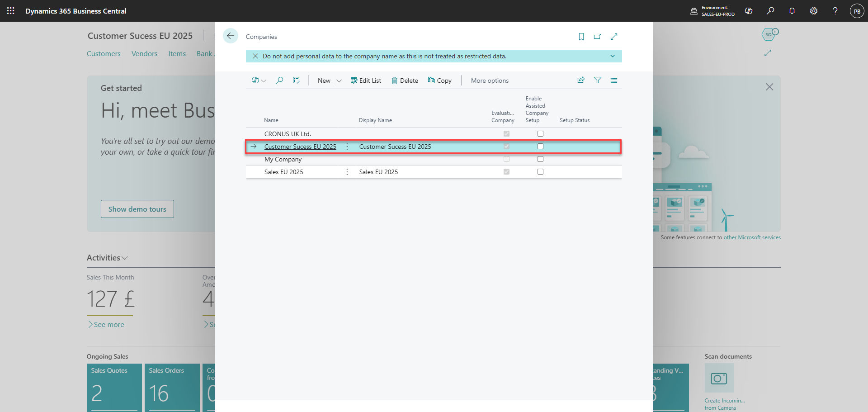Open the Settings gear
868x412 pixels.
[814, 11]
